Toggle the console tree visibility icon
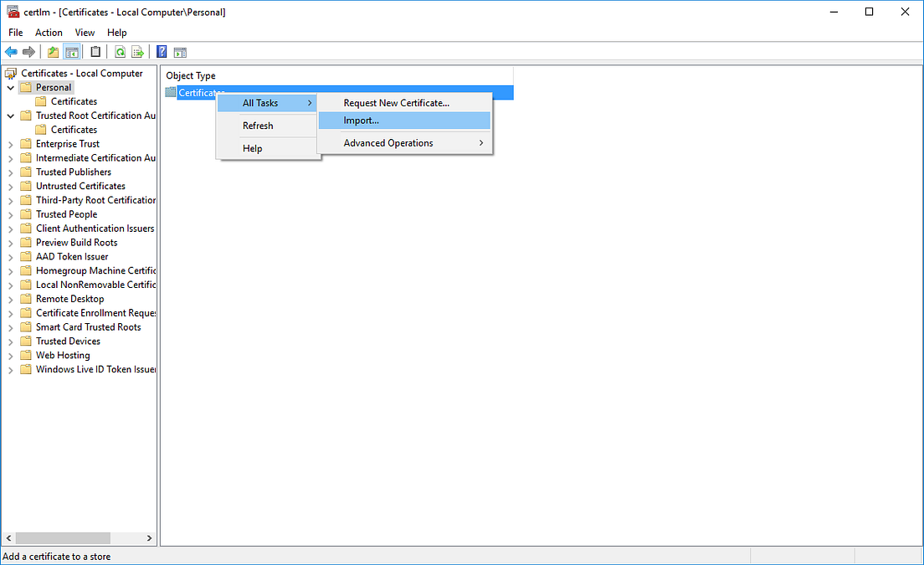The image size is (924, 565). tap(72, 51)
